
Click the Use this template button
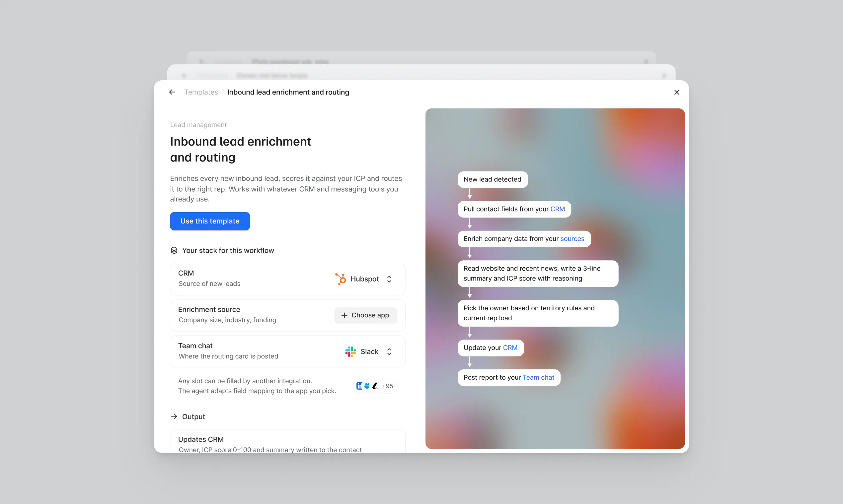(210, 221)
